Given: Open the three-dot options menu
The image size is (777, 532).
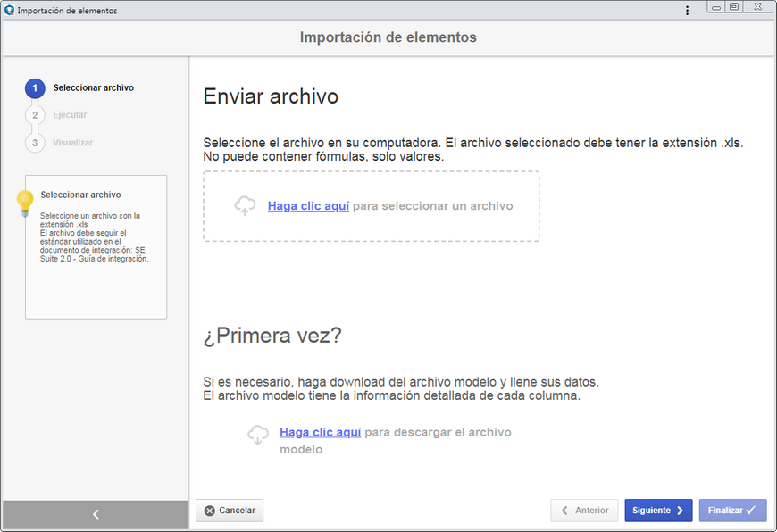Looking at the screenshot, I should click(x=687, y=11).
